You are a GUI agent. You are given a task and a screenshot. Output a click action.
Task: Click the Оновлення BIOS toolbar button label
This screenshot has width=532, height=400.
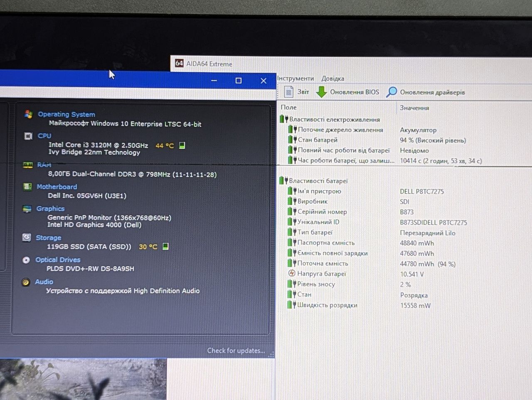[355, 92]
